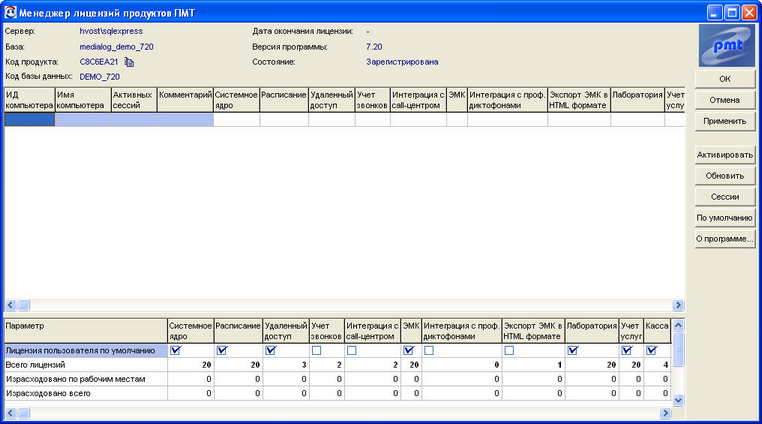Viewport: 762px width, 424px height.
Task: Click the pmt logo image
Action: coord(727,46)
